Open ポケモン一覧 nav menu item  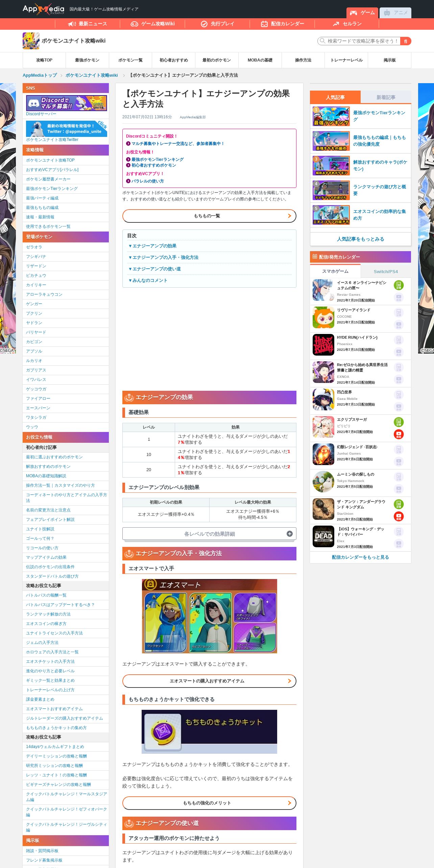pos(130,60)
